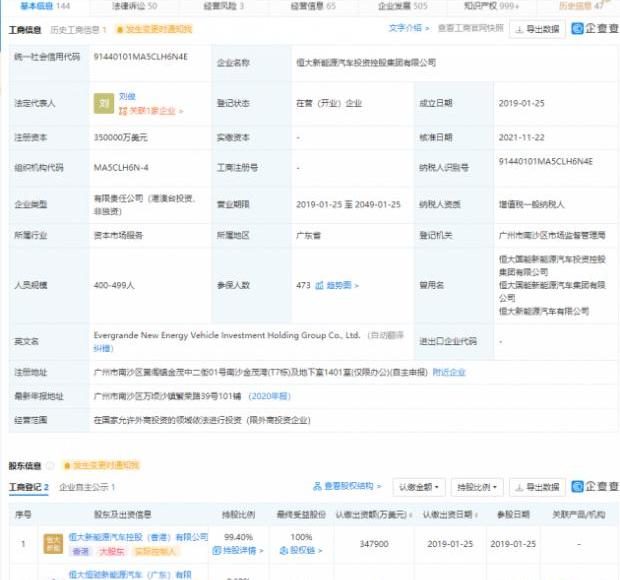This screenshot has height=580, width=620.
Task: Click 注册资本 value 350000万美元
Action: click(x=121, y=138)
